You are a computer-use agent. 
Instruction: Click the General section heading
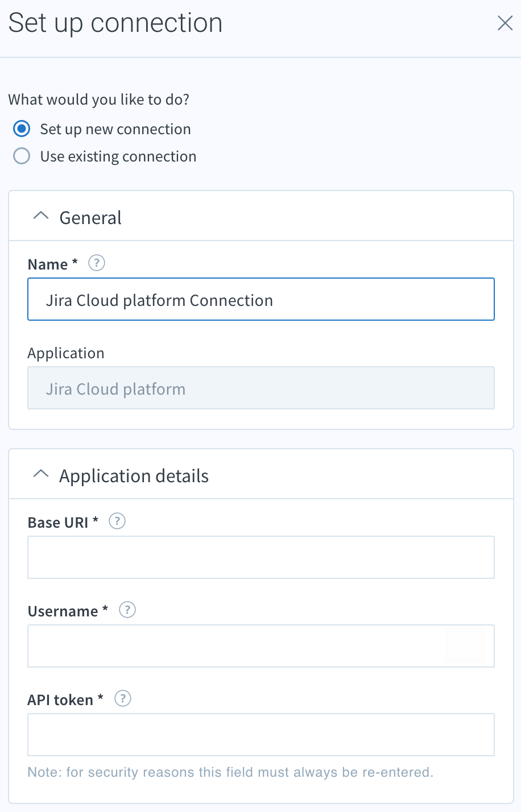click(x=90, y=218)
